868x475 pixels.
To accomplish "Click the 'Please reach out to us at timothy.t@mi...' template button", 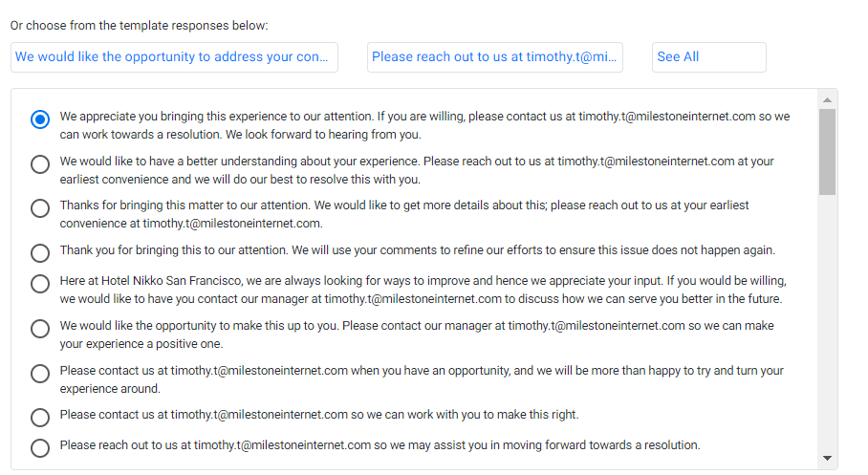I will pyautogui.click(x=495, y=57).
